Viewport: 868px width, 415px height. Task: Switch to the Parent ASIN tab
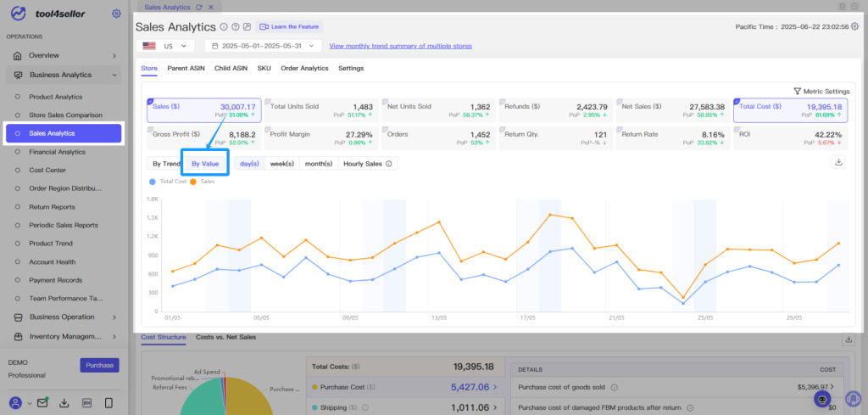click(186, 68)
